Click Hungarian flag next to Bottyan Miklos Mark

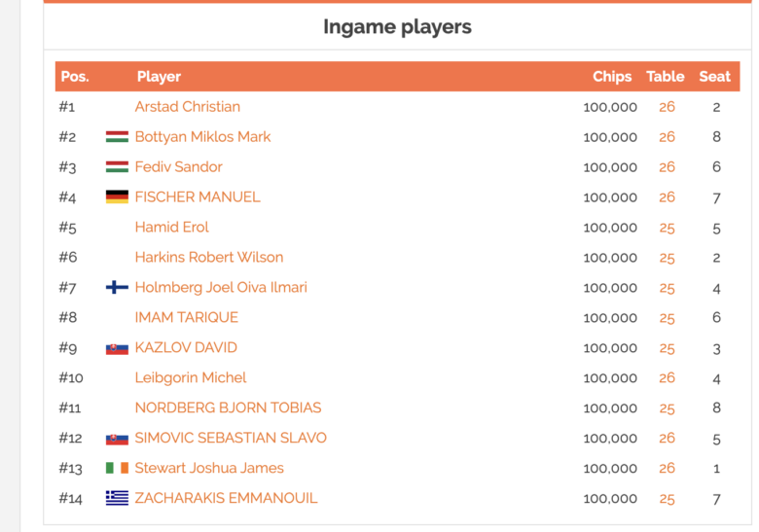[117, 137]
